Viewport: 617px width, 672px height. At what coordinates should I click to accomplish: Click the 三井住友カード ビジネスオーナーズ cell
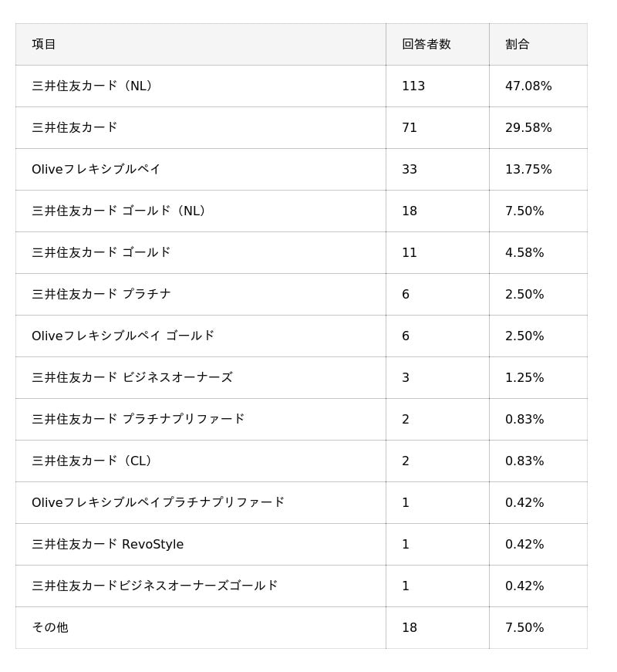(x=132, y=377)
